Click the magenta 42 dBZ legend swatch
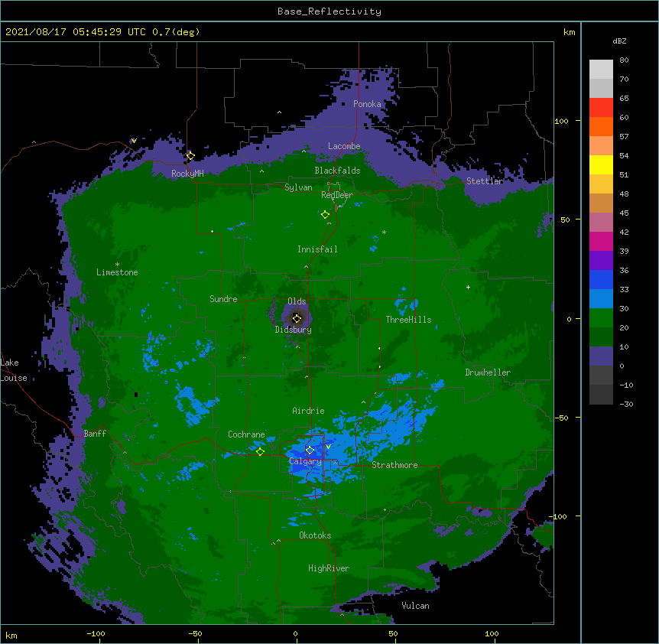Screen dimensions: 659x644 tap(601, 241)
